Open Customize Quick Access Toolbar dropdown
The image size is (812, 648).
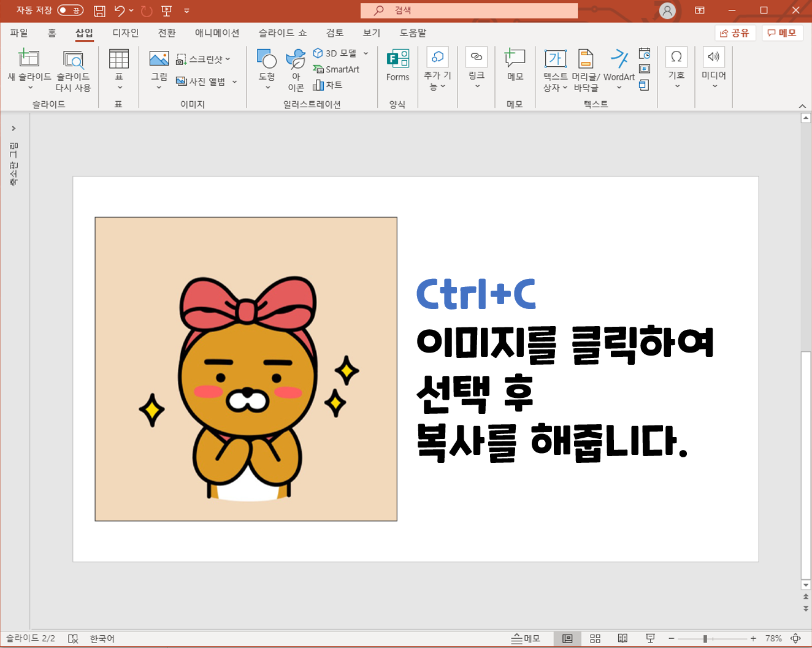[186, 10]
